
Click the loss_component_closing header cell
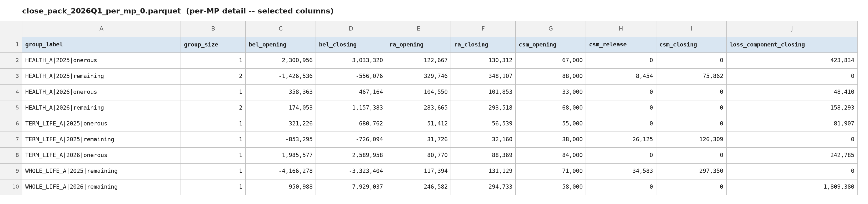tap(792, 45)
